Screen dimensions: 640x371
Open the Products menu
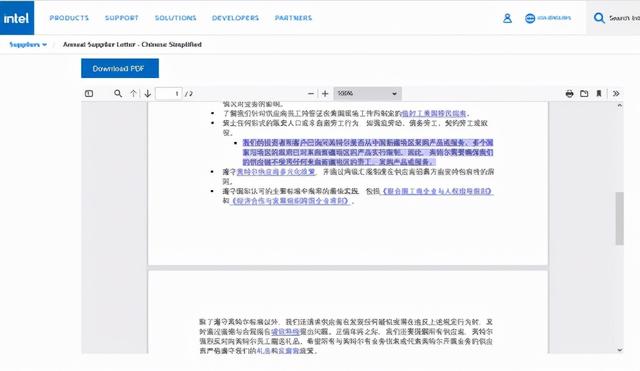(69, 18)
